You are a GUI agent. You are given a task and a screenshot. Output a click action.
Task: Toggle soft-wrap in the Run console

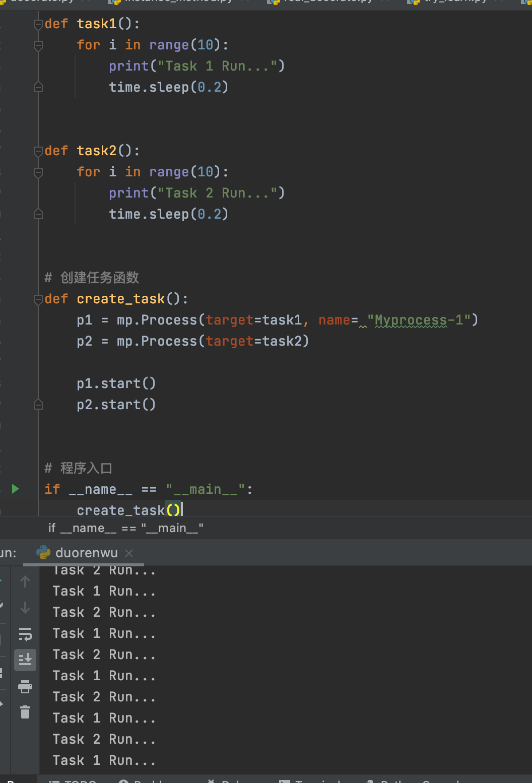(25, 634)
